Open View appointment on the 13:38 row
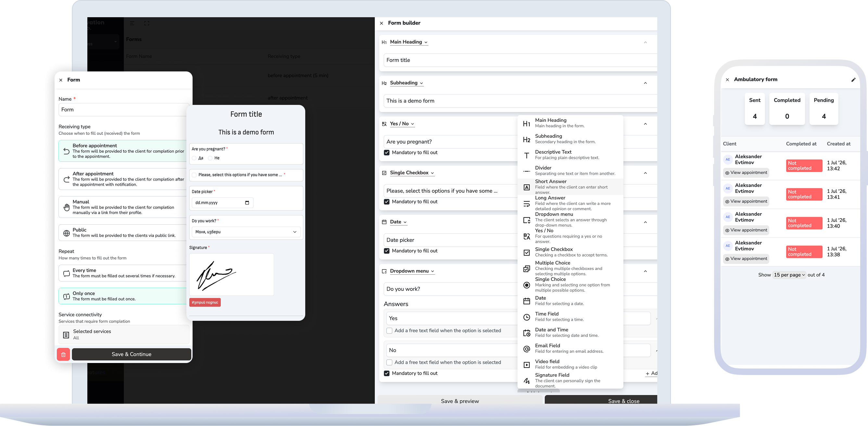Viewport: 868px width, 426px height. tap(746, 259)
